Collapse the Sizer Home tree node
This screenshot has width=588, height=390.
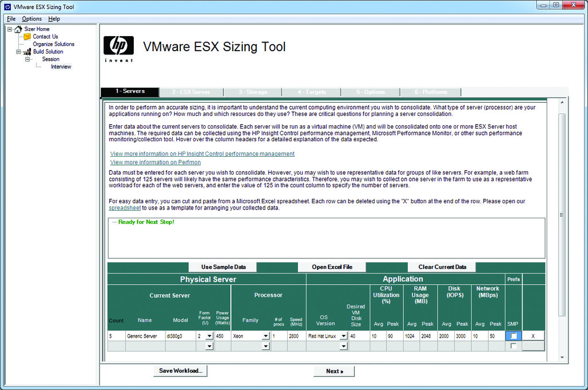[10, 29]
